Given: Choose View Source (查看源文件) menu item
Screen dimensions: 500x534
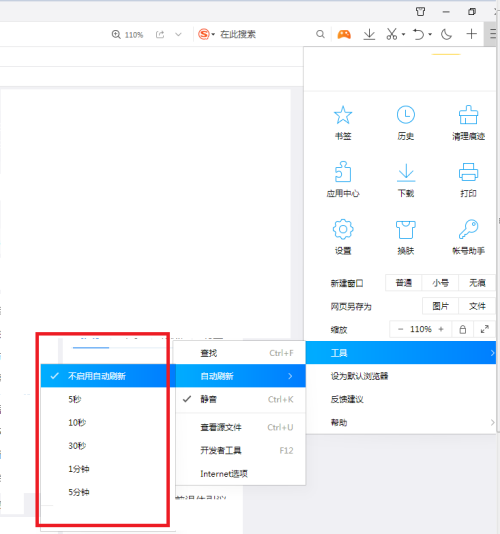Looking at the screenshot, I should (240, 427).
